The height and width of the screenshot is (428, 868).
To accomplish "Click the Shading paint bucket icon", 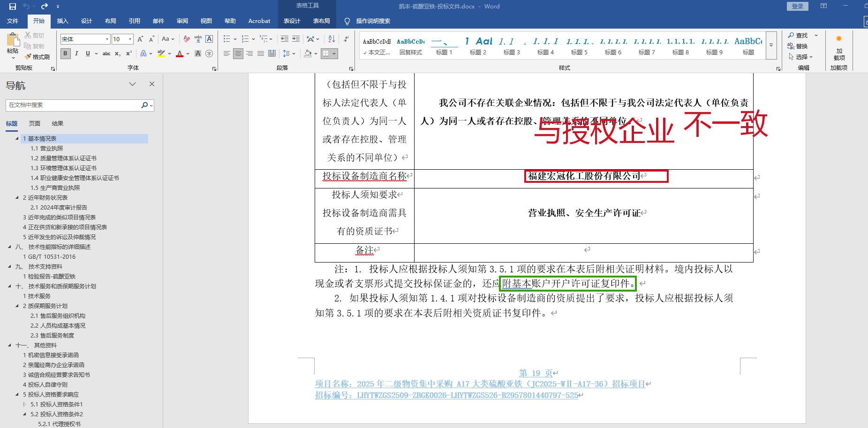I will (308, 53).
